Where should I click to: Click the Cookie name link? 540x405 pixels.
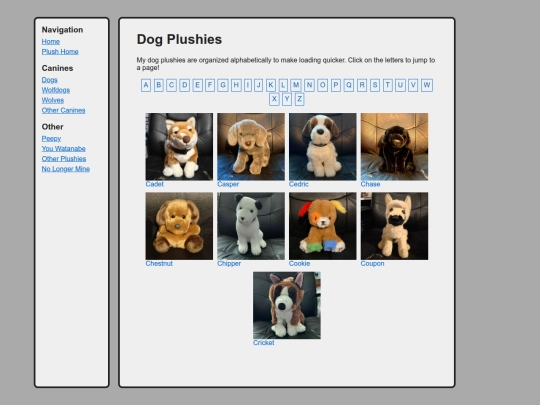[x=299, y=263]
